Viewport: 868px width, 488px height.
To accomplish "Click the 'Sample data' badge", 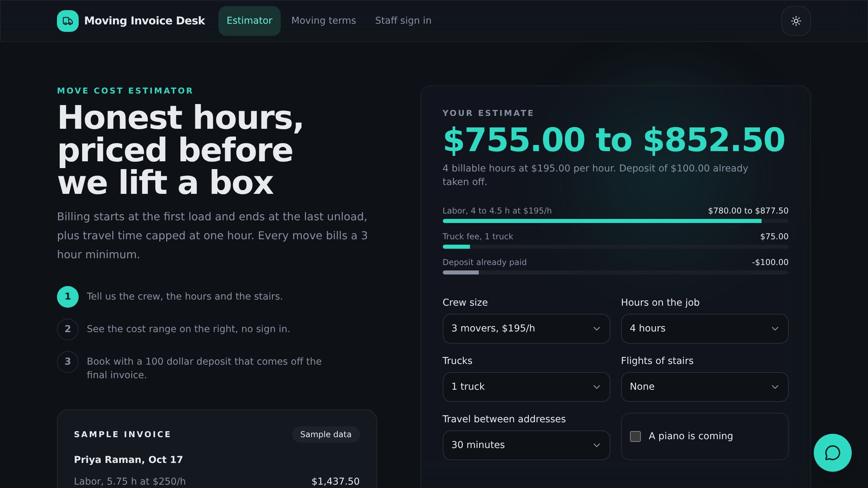I will click(325, 434).
